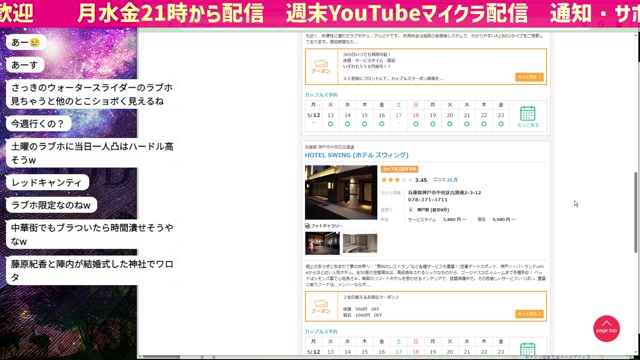
Task: Click the coupon ticket icon in upper coupon box
Action: point(321,67)
